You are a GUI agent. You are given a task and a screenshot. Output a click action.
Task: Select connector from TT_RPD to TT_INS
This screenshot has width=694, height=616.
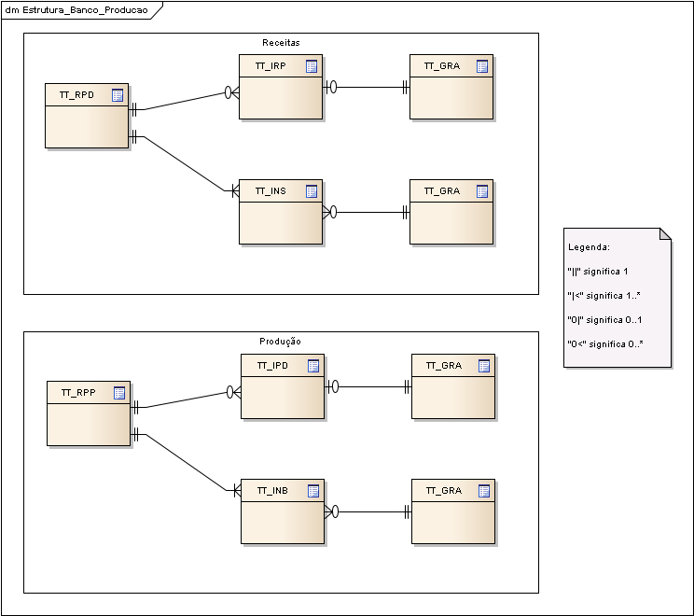(x=184, y=165)
